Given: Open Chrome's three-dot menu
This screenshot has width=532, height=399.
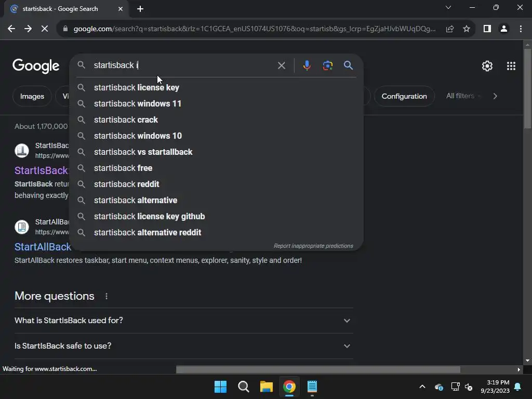Looking at the screenshot, I should tap(521, 29).
